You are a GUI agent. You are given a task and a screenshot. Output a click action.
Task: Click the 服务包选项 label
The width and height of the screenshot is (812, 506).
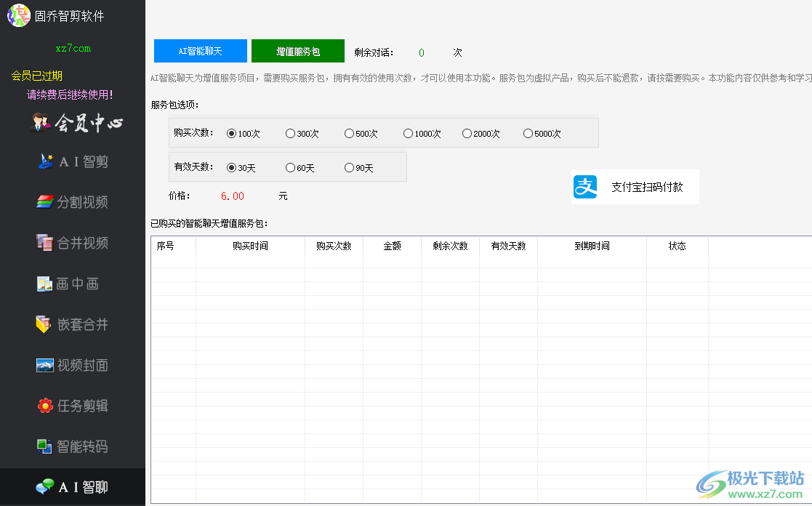pyautogui.click(x=174, y=105)
